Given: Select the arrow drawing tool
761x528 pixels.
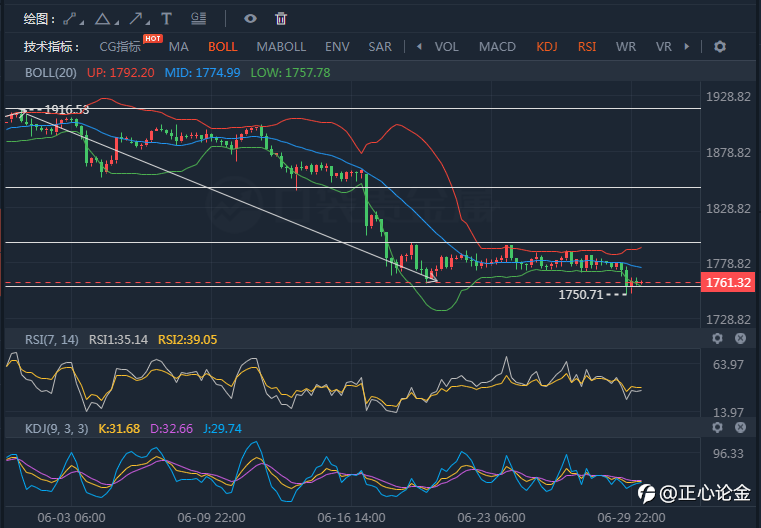Looking at the screenshot, I should click(135, 19).
